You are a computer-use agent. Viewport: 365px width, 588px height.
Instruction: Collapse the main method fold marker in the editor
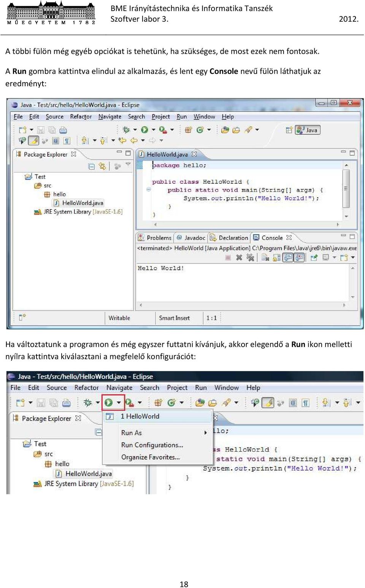(x=149, y=189)
